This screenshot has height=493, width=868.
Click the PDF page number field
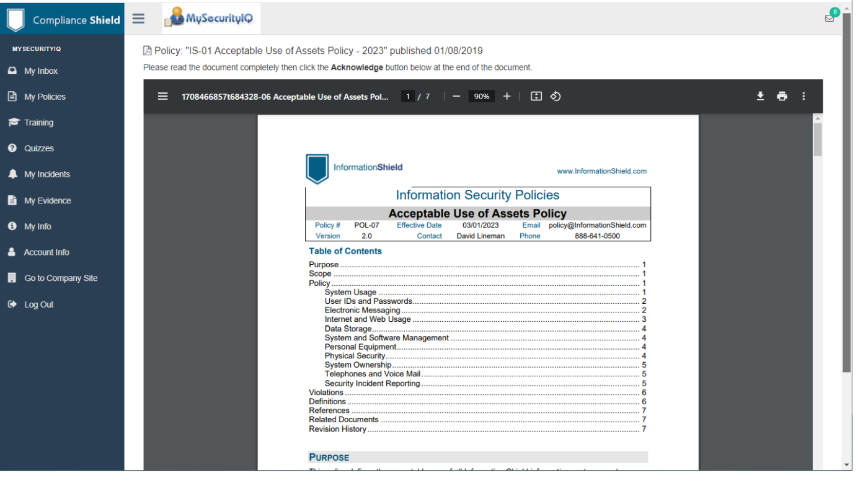(x=408, y=96)
